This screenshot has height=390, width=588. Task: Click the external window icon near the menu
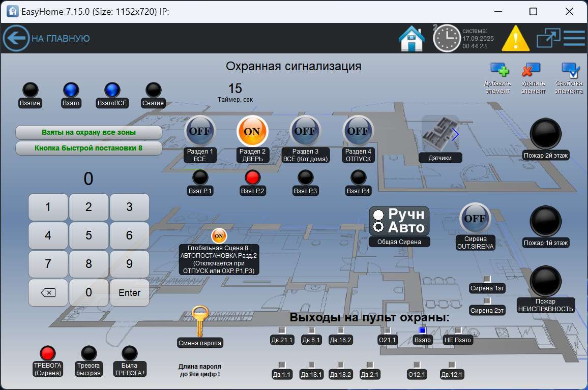pyautogui.click(x=549, y=38)
